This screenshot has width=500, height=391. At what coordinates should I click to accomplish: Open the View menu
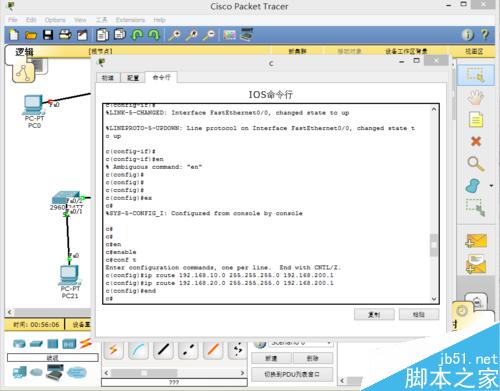80,20
